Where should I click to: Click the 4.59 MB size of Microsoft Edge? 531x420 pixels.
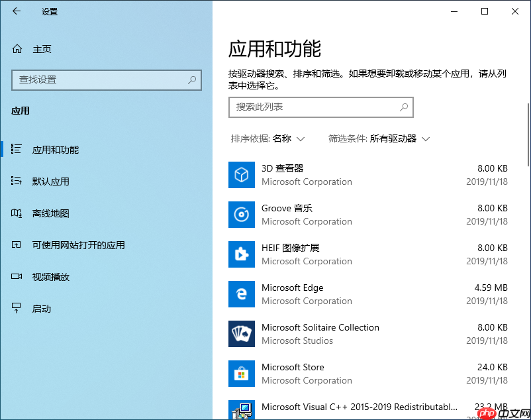tap(491, 288)
